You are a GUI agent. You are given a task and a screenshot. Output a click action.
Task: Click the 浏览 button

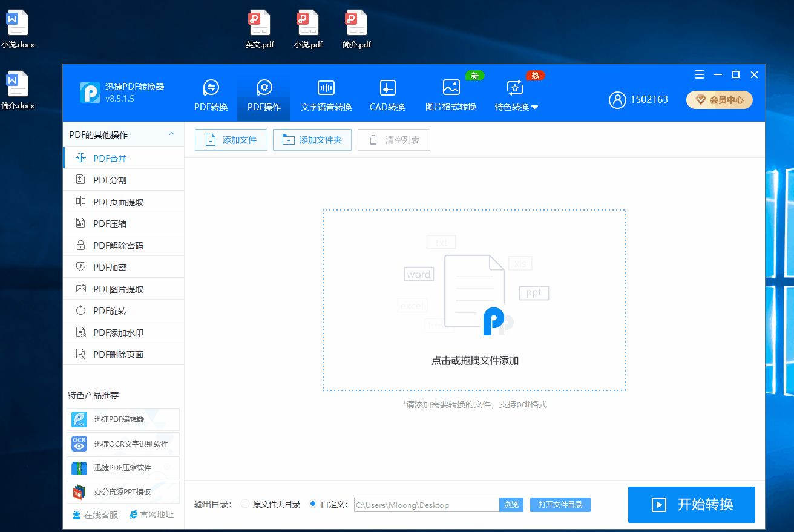(x=511, y=505)
